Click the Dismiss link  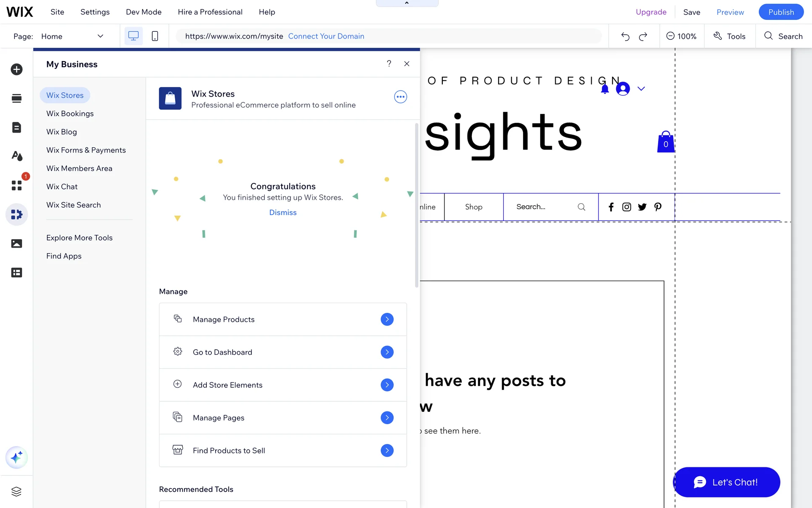(283, 213)
